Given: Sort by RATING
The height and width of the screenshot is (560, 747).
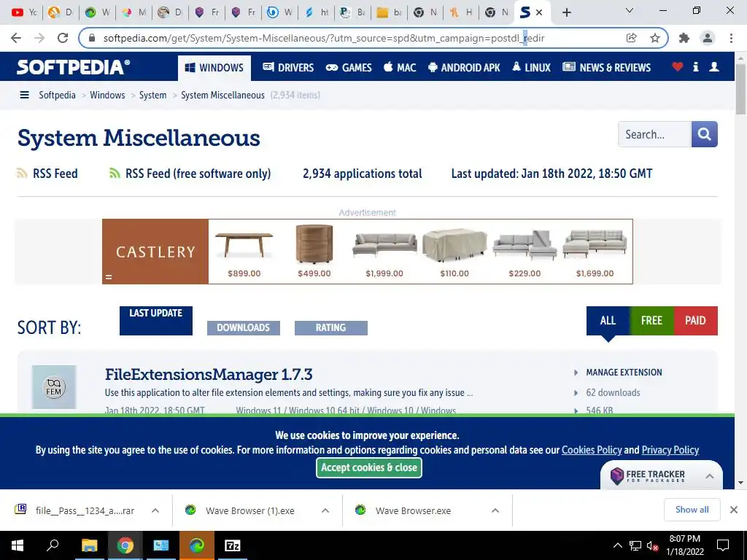Looking at the screenshot, I should click(x=331, y=327).
